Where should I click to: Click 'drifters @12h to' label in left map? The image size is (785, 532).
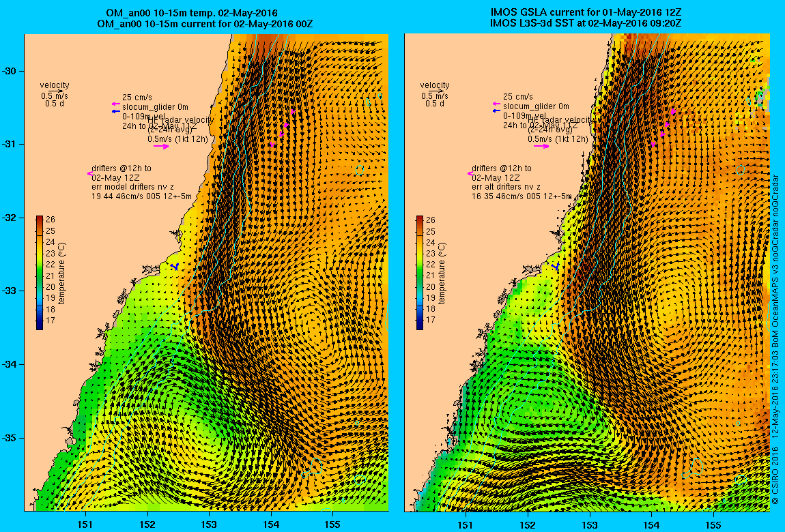pos(121,168)
